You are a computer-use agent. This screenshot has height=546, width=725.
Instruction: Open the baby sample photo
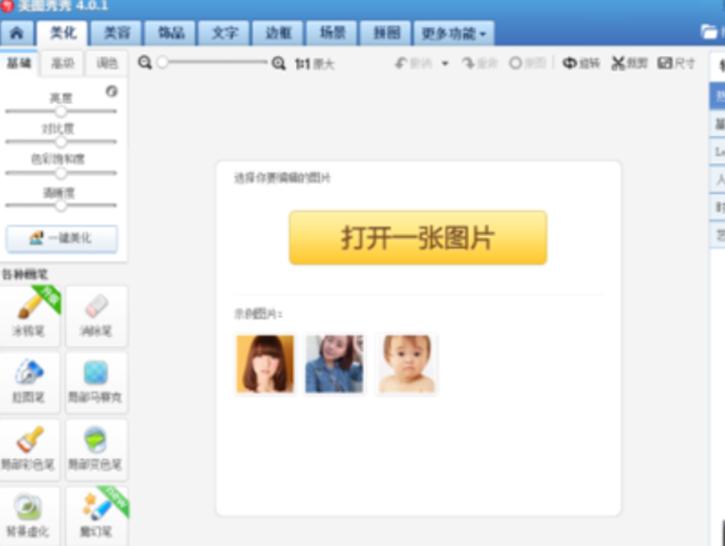[x=406, y=364]
